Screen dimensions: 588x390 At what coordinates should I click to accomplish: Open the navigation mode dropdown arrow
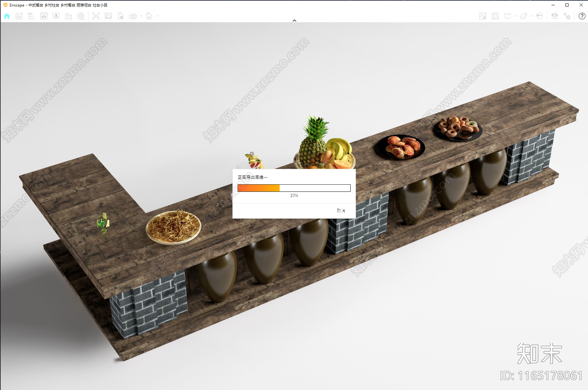[531, 16]
